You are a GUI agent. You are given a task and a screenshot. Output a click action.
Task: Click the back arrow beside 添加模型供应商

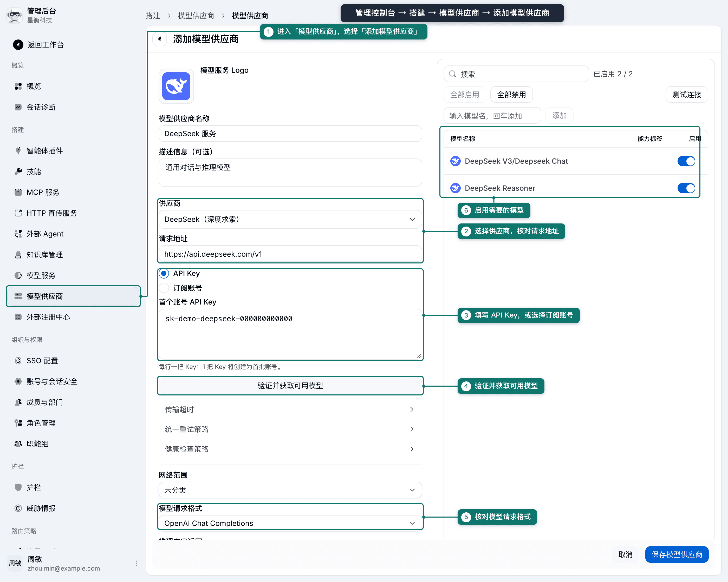[x=160, y=39]
